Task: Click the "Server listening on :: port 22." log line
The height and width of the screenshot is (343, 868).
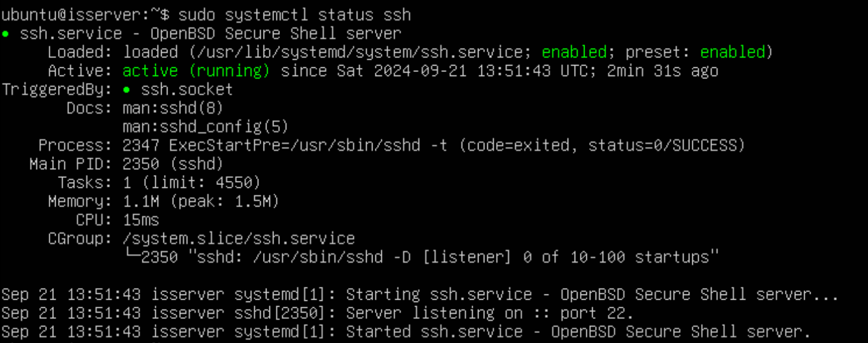Action: 490,313
